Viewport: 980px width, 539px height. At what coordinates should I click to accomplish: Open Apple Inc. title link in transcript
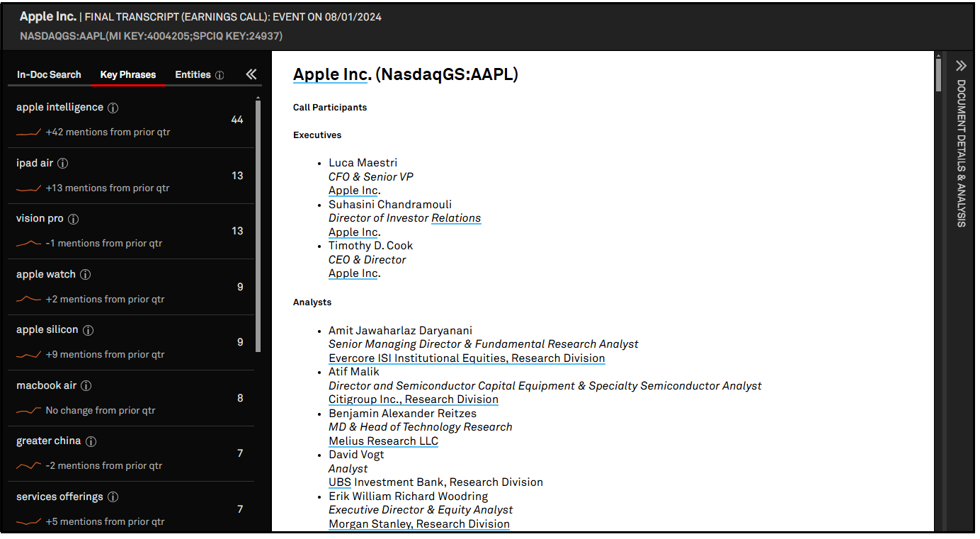pyautogui.click(x=332, y=74)
